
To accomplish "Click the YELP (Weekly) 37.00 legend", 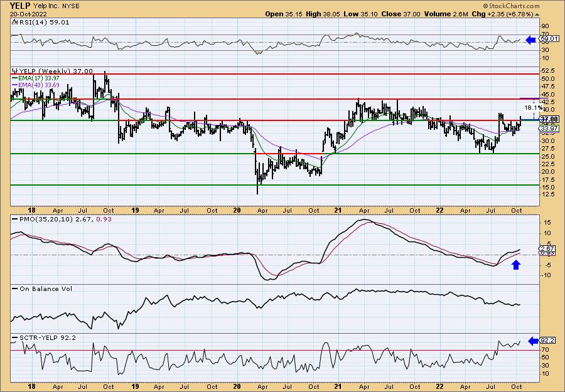I will coord(55,72).
